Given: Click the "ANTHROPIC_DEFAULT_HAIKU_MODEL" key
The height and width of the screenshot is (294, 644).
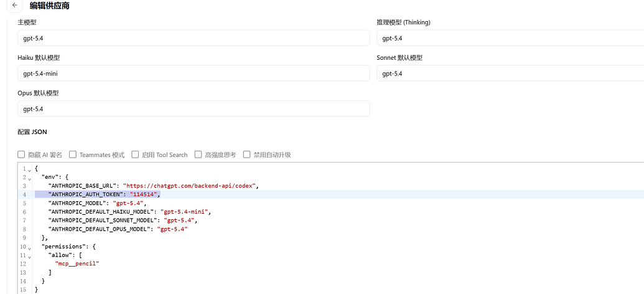Looking at the screenshot, I should pyautogui.click(x=101, y=212).
